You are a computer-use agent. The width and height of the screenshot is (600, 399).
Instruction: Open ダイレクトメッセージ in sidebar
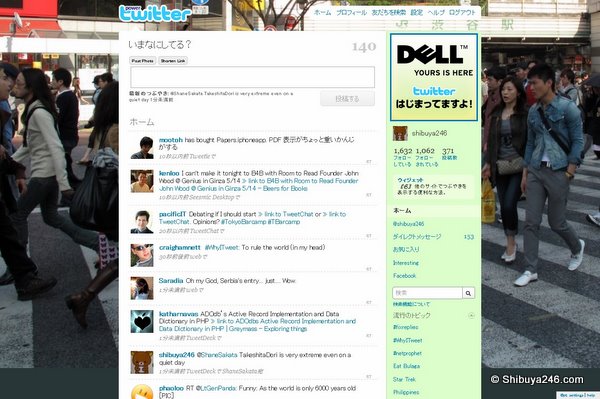417,237
